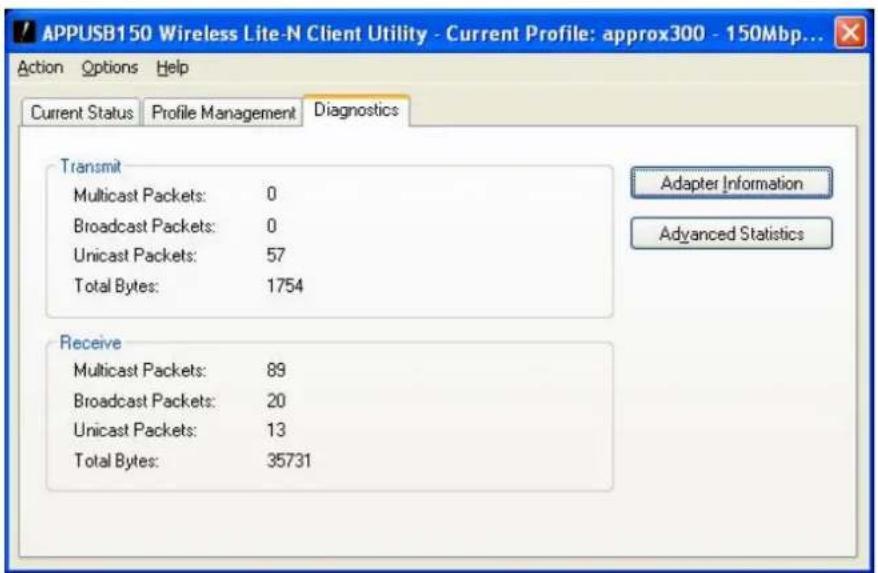Click the window title text APPUSB150 Wireless Lite-N

[x=171, y=34]
